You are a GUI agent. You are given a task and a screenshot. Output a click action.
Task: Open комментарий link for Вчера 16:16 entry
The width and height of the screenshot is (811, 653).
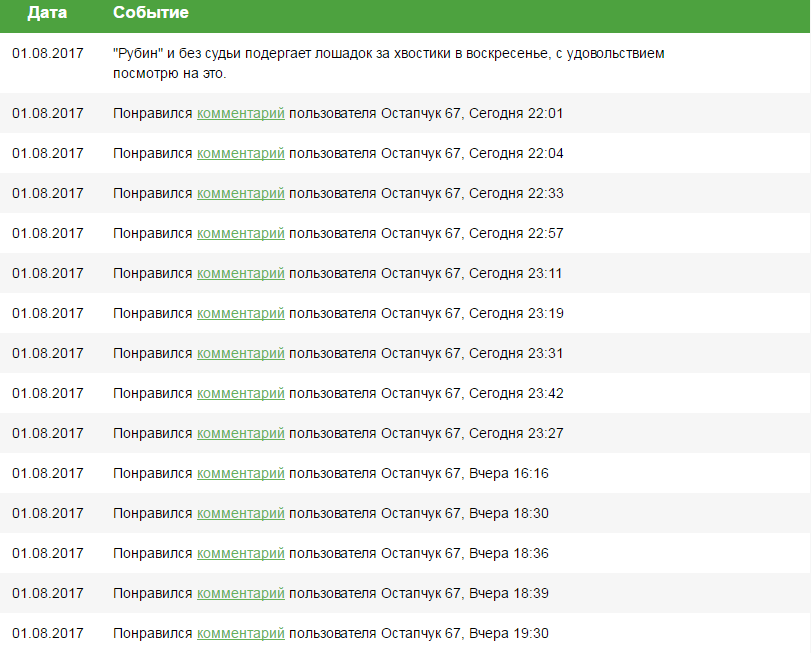pyautogui.click(x=241, y=473)
